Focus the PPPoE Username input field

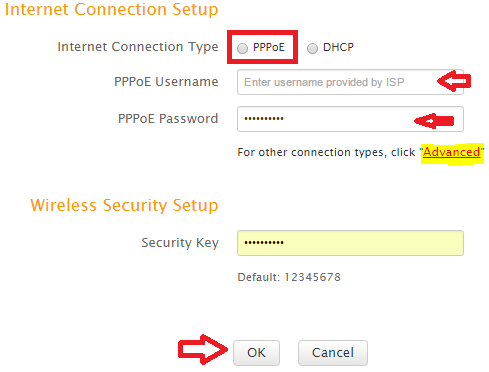pos(350,82)
